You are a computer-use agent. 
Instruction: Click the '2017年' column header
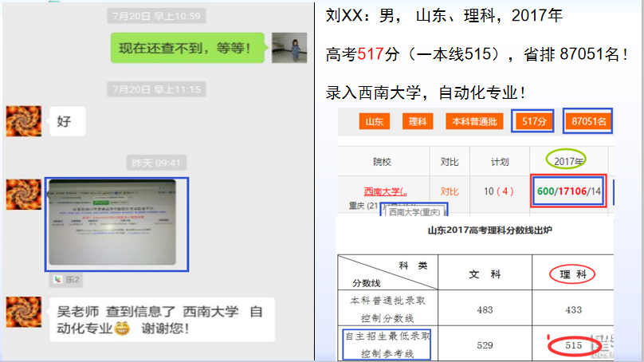click(568, 161)
